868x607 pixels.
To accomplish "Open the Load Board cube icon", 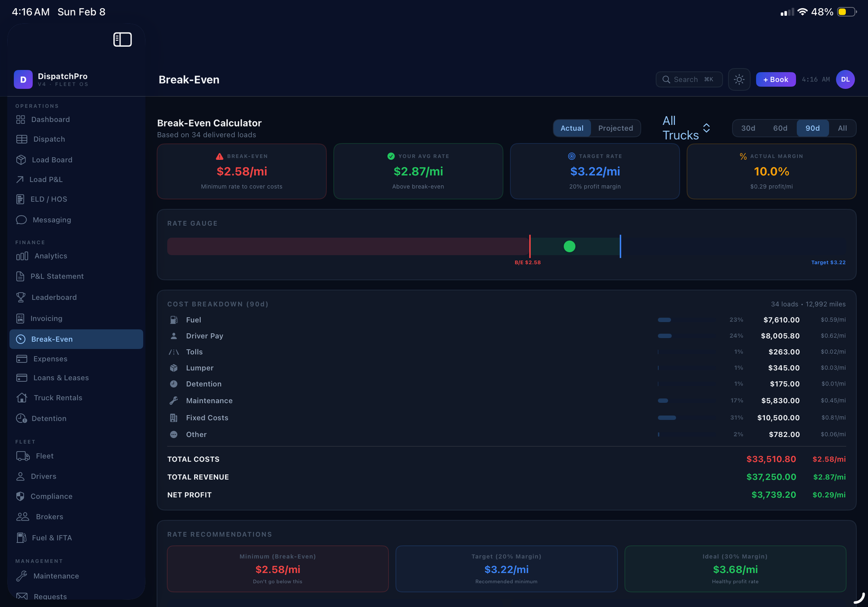I will tap(21, 160).
